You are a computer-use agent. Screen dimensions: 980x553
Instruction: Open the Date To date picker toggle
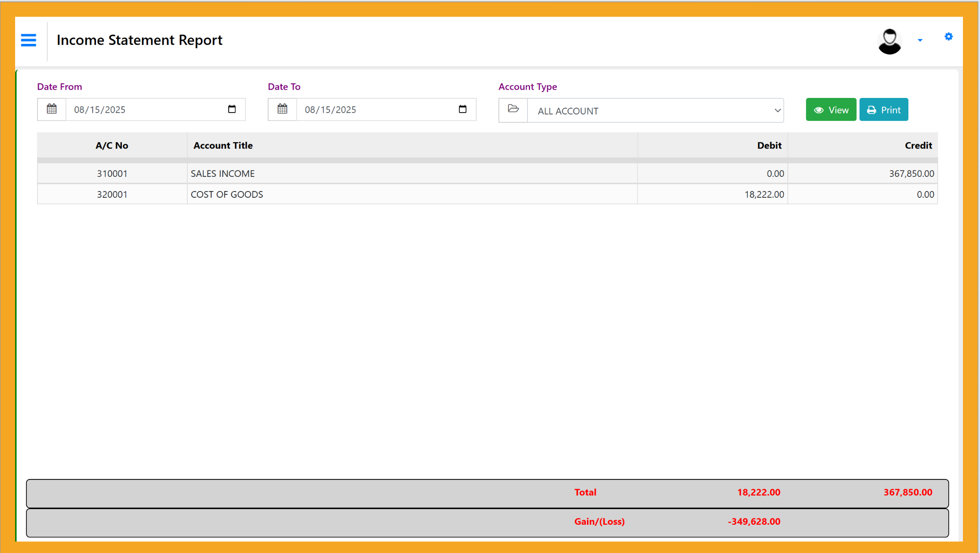[462, 110]
